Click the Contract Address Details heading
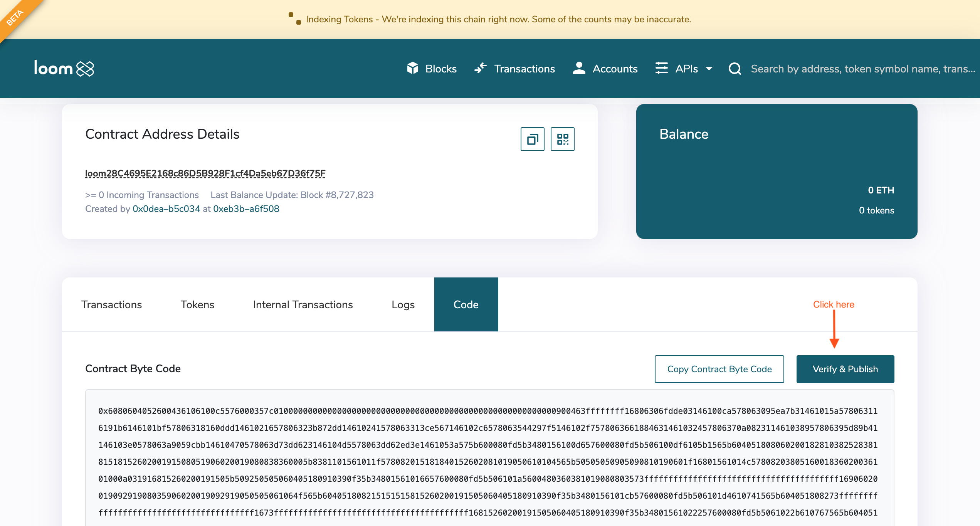This screenshot has width=980, height=526. coord(162,134)
